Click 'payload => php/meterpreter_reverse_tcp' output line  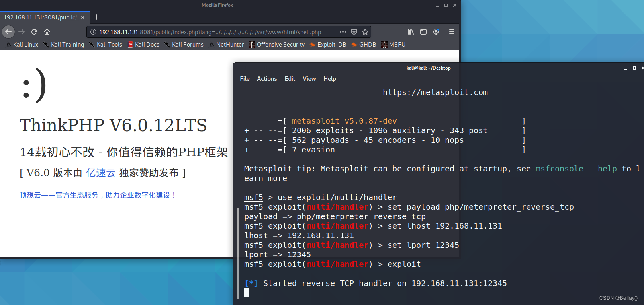(335, 216)
